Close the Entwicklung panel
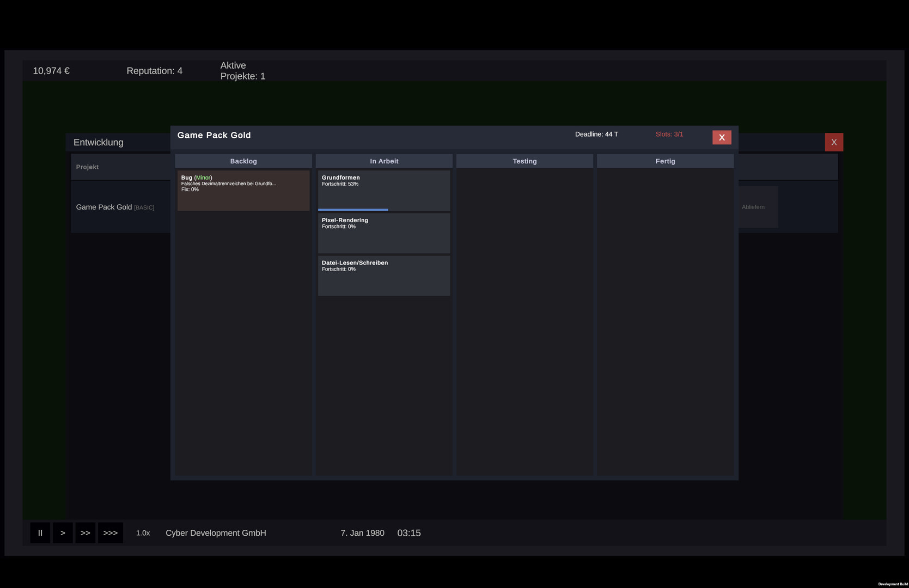The width and height of the screenshot is (909, 588). [833, 142]
